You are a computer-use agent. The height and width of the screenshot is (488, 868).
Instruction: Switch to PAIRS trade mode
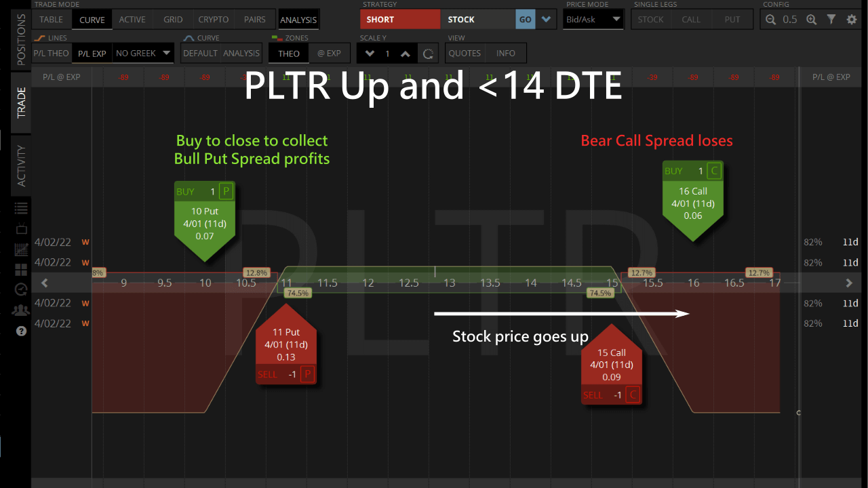coord(255,20)
